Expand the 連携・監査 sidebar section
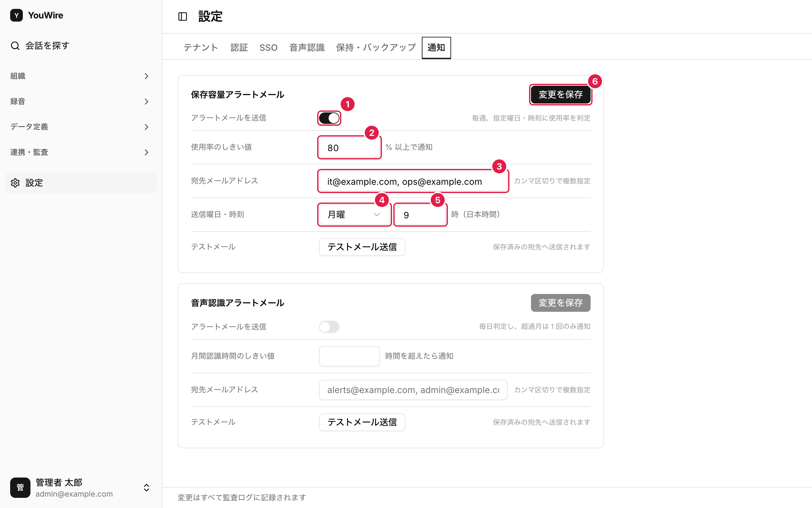The image size is (812, 508). [x=81, y=152]
